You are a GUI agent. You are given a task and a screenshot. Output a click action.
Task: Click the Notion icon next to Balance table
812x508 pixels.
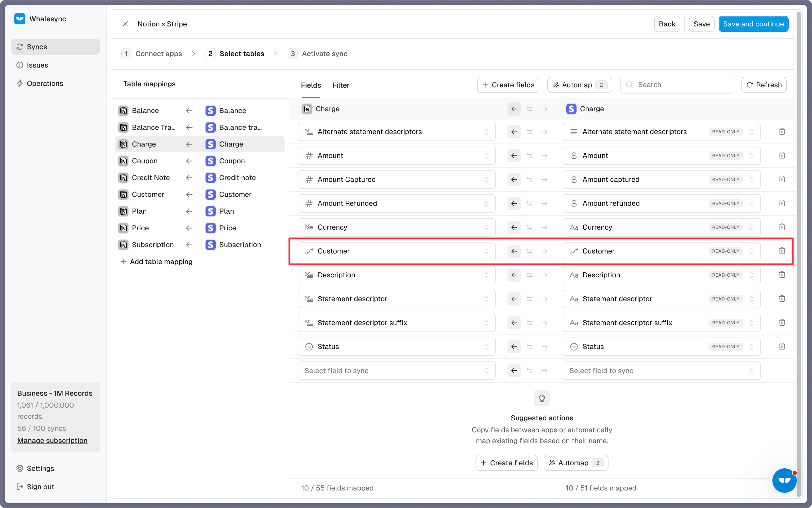(124, 110)
